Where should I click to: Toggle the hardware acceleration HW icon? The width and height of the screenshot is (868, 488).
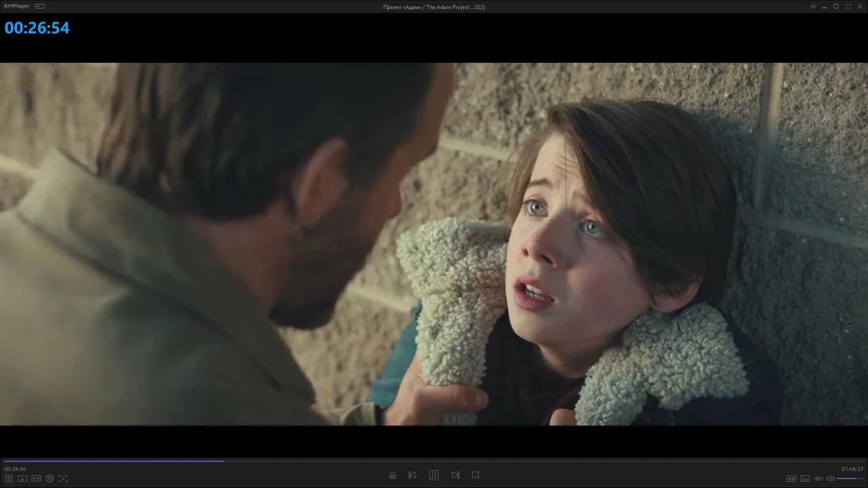click(x=791, y=479)
